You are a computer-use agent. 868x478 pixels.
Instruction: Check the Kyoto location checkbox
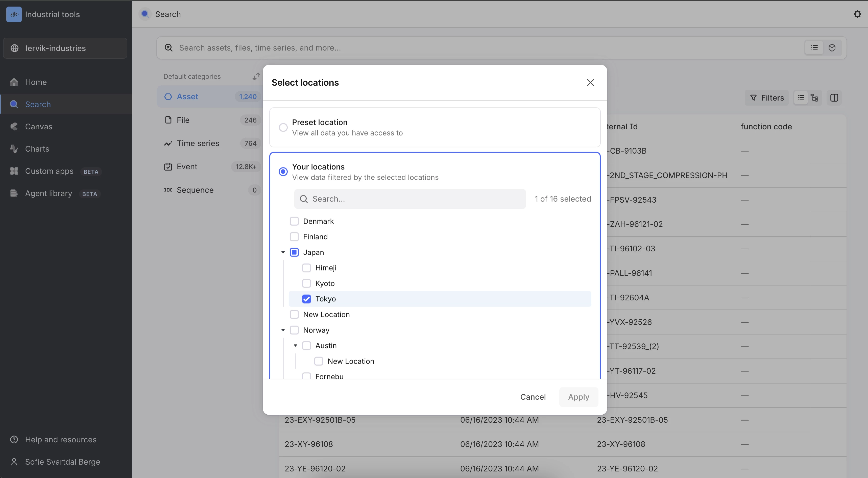coord(306,283)
